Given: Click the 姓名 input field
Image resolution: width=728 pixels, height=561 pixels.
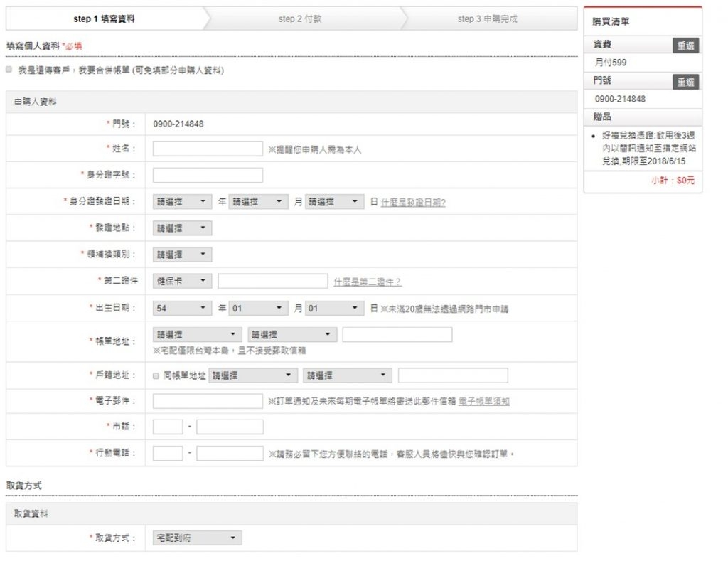Looking at the screenshot, I should 208,149.
